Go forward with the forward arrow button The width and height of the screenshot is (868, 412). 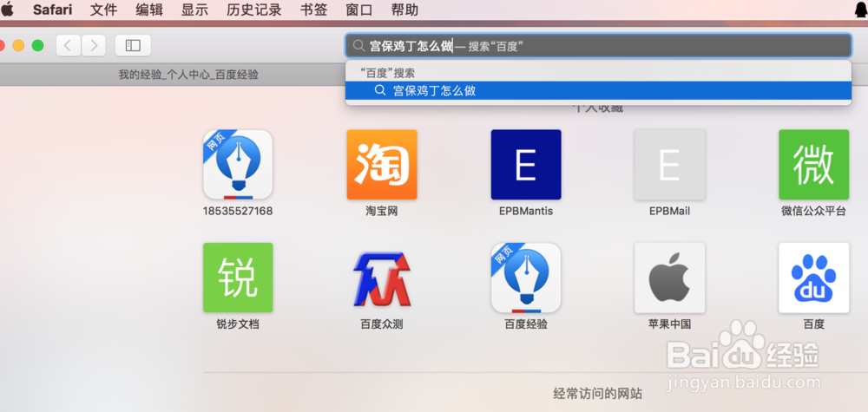coord(94,45)
